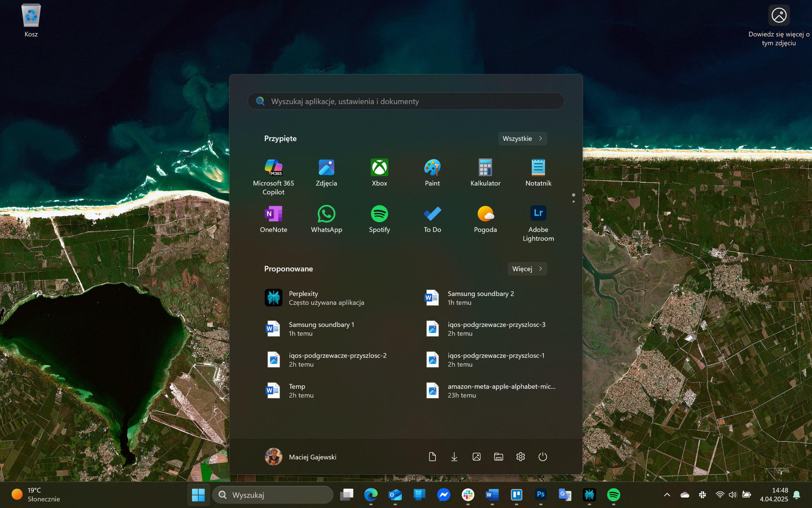Open clock and date 14:48 panel

[x=774, y=495]
